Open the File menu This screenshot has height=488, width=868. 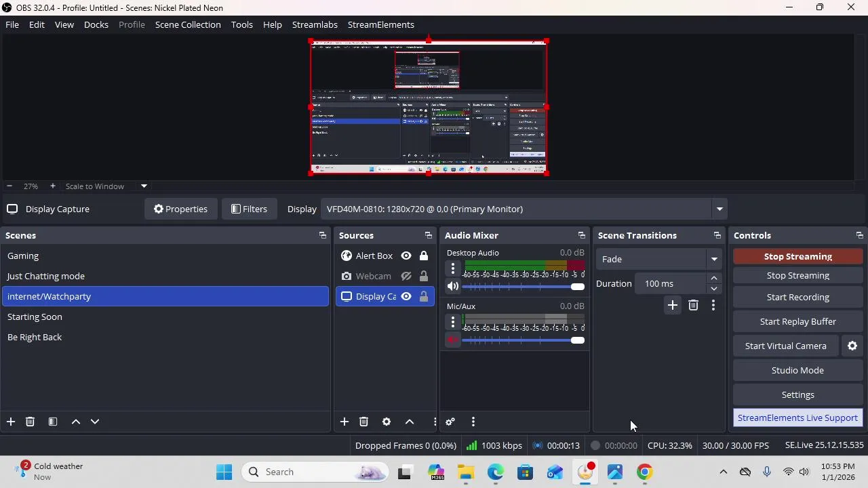pyautogui.click(x=12, y=24)
